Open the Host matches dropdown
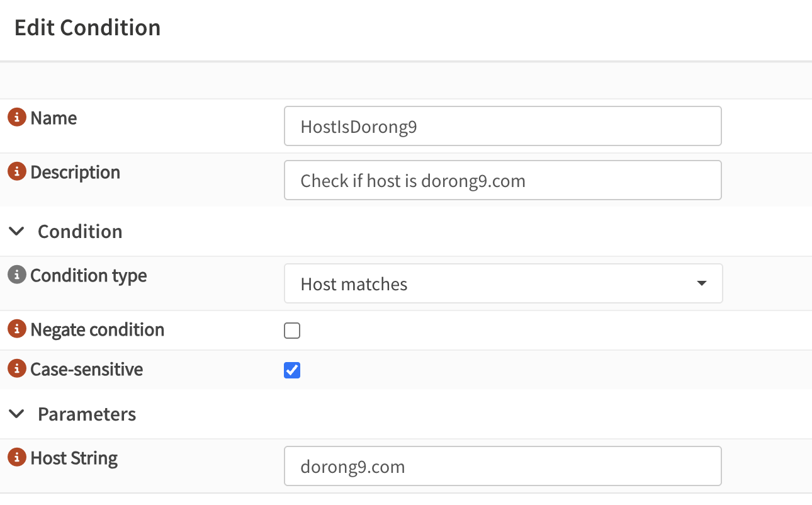 coord(502,283)
